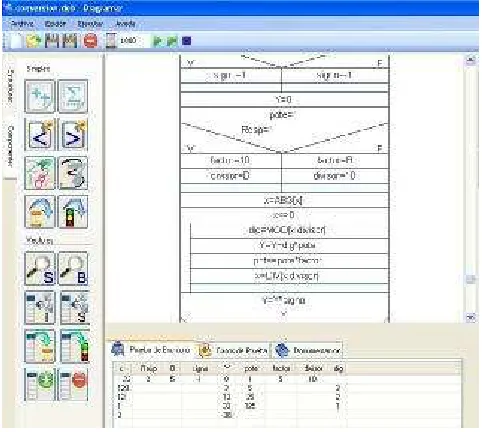The width and height of the screenshot is (482, 432).
Task: Click the table icon labeled I
Action: point(39,307)
